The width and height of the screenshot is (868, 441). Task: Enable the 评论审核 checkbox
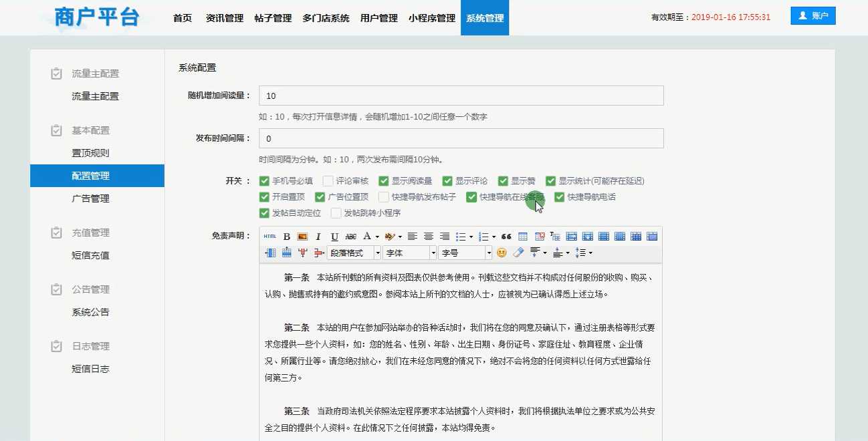[328, 181]
